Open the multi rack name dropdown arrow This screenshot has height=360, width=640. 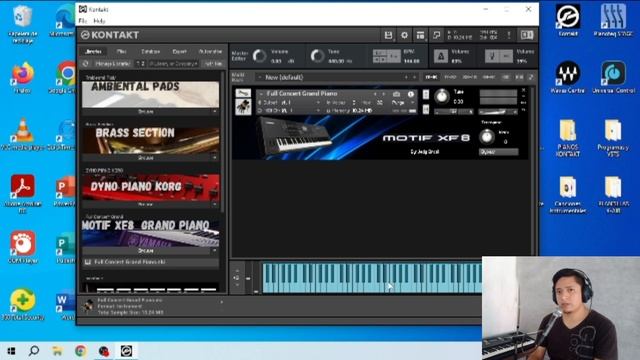click(x=260, y=77)
